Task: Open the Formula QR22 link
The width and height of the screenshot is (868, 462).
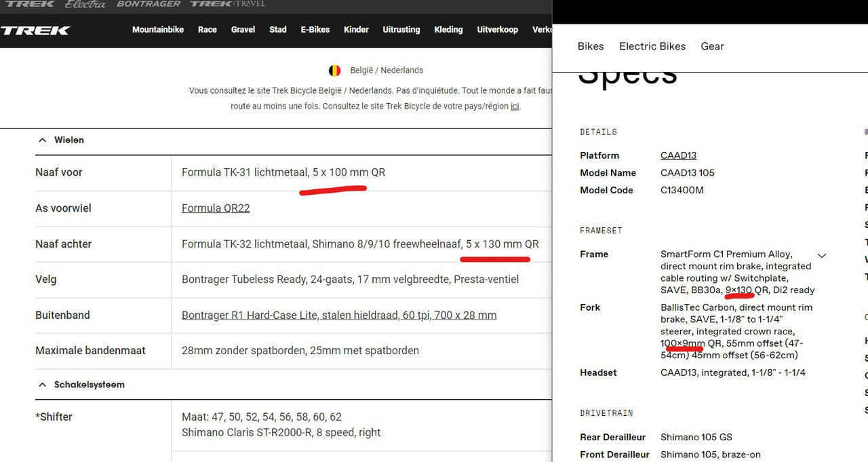Action: click(x=216, y=208)
